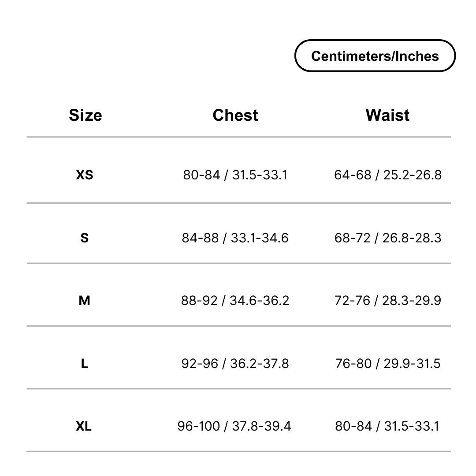Click M waist value 72-76 / 28.3-29.9
Viewport: 476px width, 476px height.
tap(388, 301)
